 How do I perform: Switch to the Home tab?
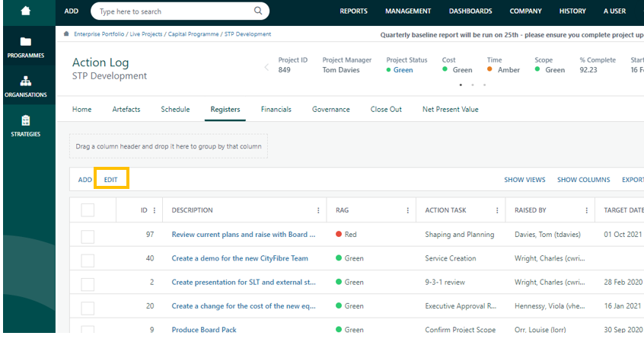coord(81,109)
